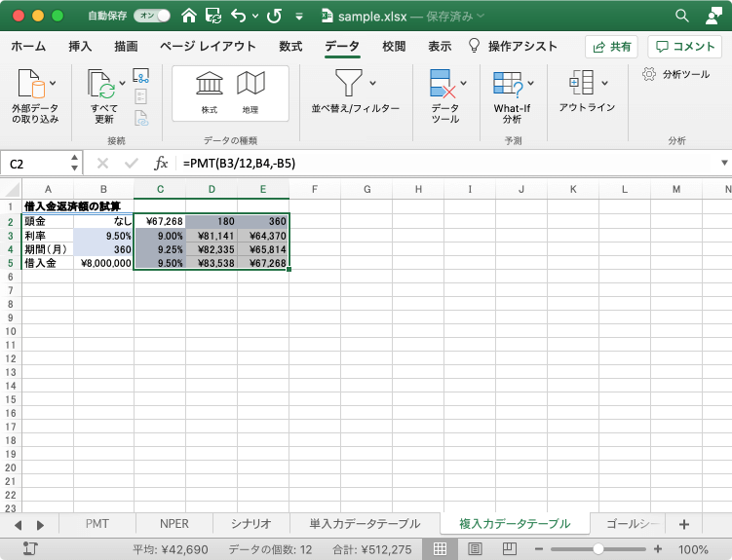The height and width of the screenshot is (560, 732).
Task: Expand the formula bar chevron
Action: (724, 163)
